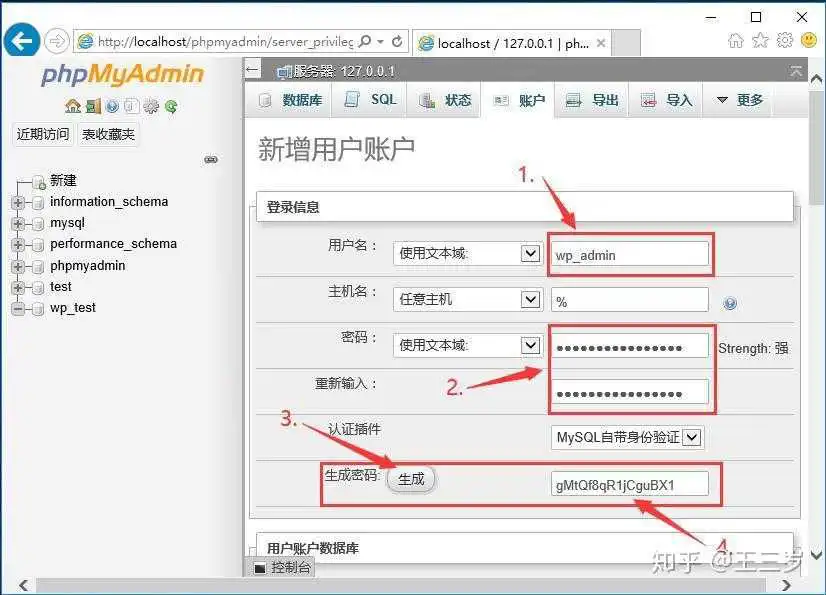The height and width of the screenshot is (595, 826).
Task: Switch to the 状态 tab
Action: [x=444, y=100]
